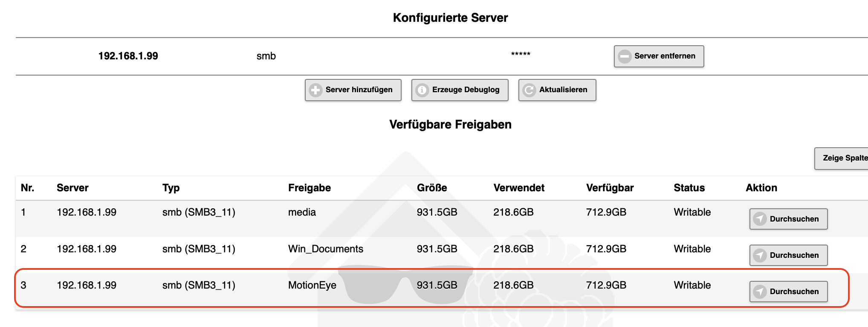Click the arrow icon for Win_Documents share
Image resolution: width=868 pixels, height=327 pixels.
(759, 255)
